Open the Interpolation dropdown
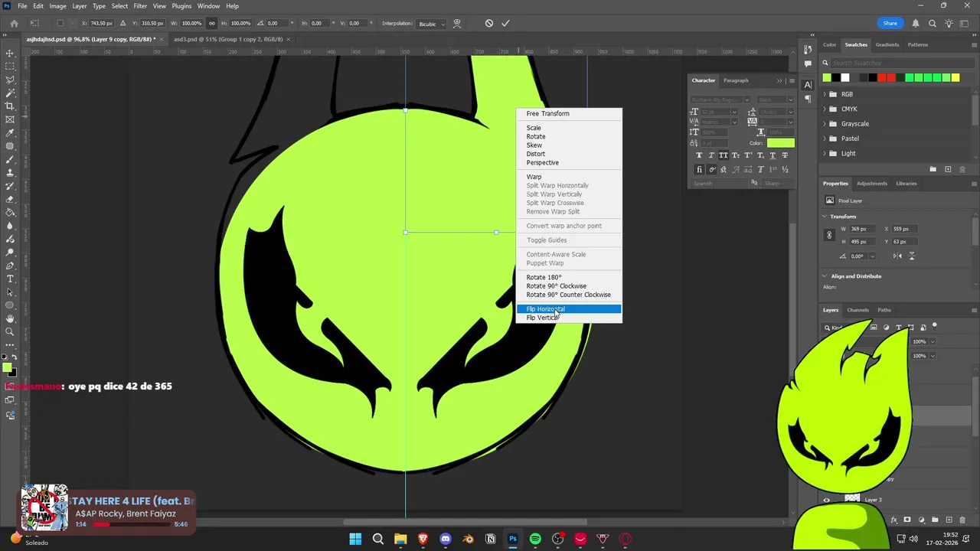 point(431,24)
